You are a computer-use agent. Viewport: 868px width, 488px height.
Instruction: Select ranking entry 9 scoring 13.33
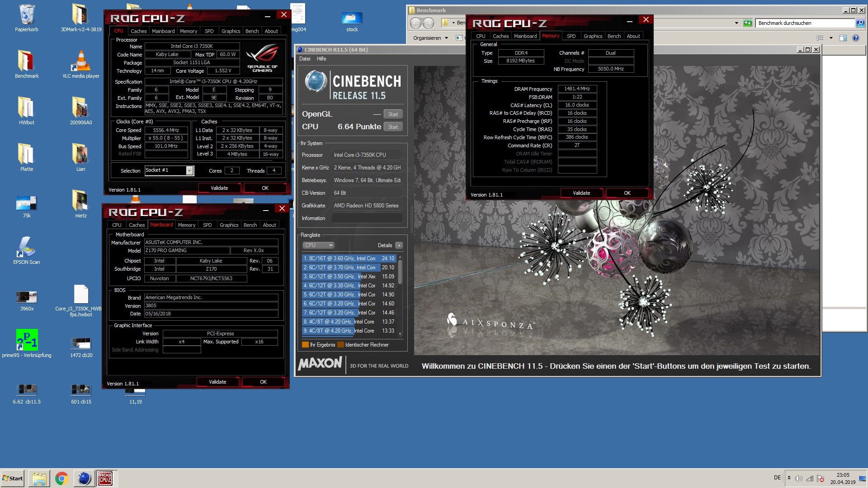pos(350,331)
